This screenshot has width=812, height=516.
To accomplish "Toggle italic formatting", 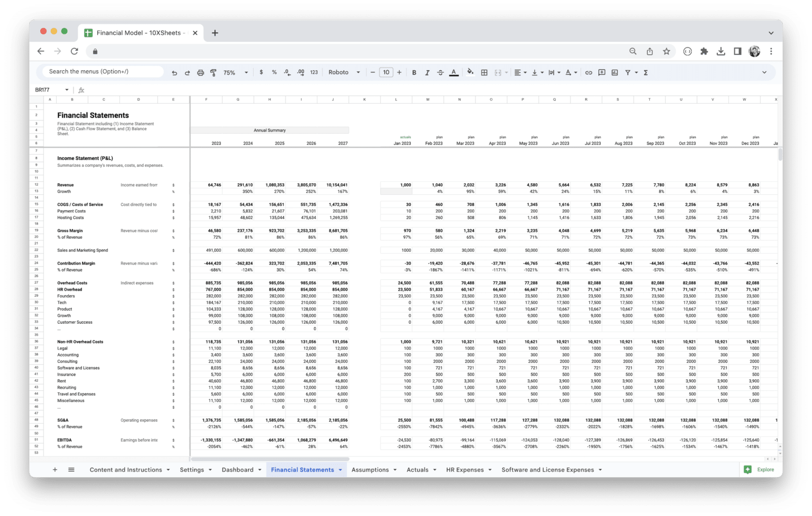I will [427, 72].
